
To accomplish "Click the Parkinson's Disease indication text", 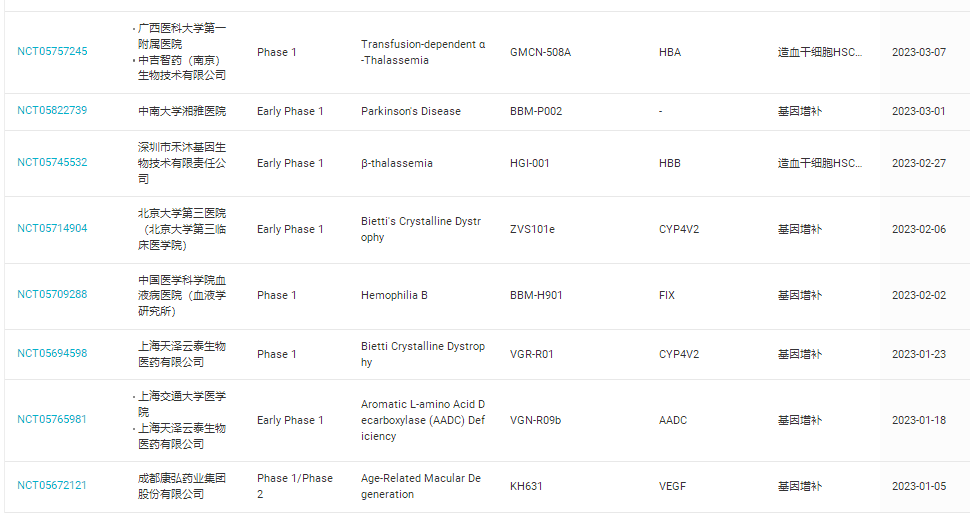I will click(411, 111).
